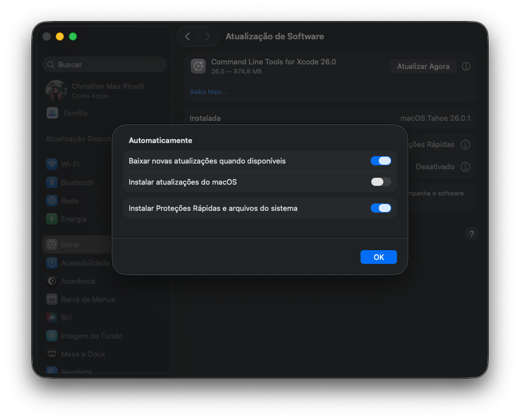The width and height of the screenshot is (520, 420).
Task: Click the Aparência half-circle icon
Action: tap(52, 281)
